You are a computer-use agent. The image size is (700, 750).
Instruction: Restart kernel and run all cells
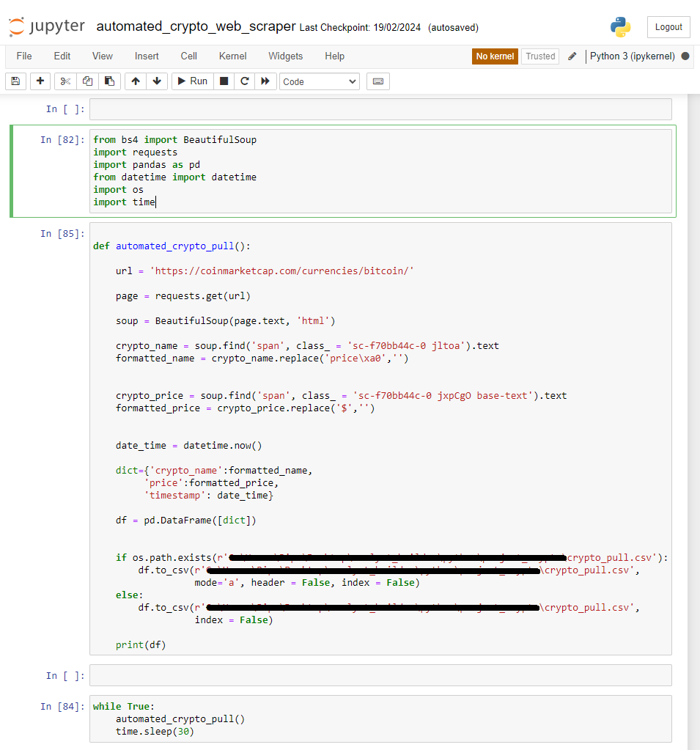tap(265, 81)
